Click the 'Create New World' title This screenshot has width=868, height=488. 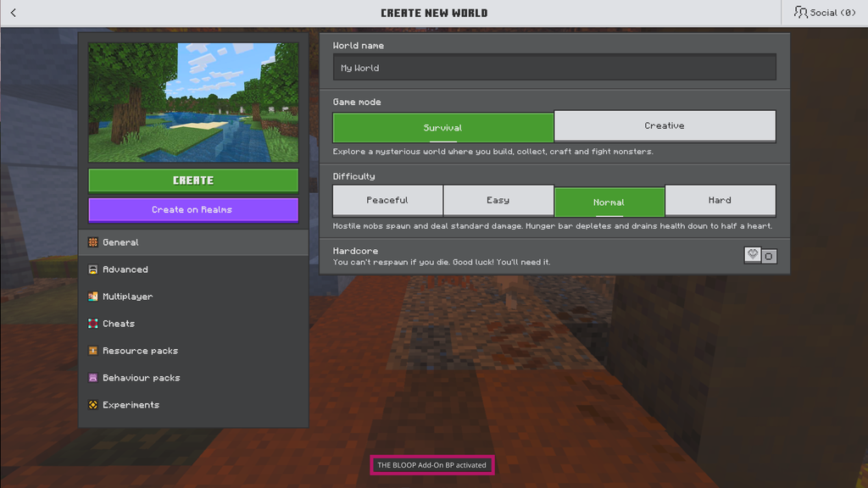434,13
